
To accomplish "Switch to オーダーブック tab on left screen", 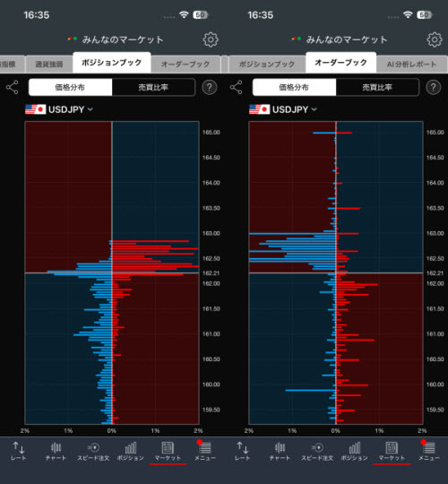I will 185,65.
